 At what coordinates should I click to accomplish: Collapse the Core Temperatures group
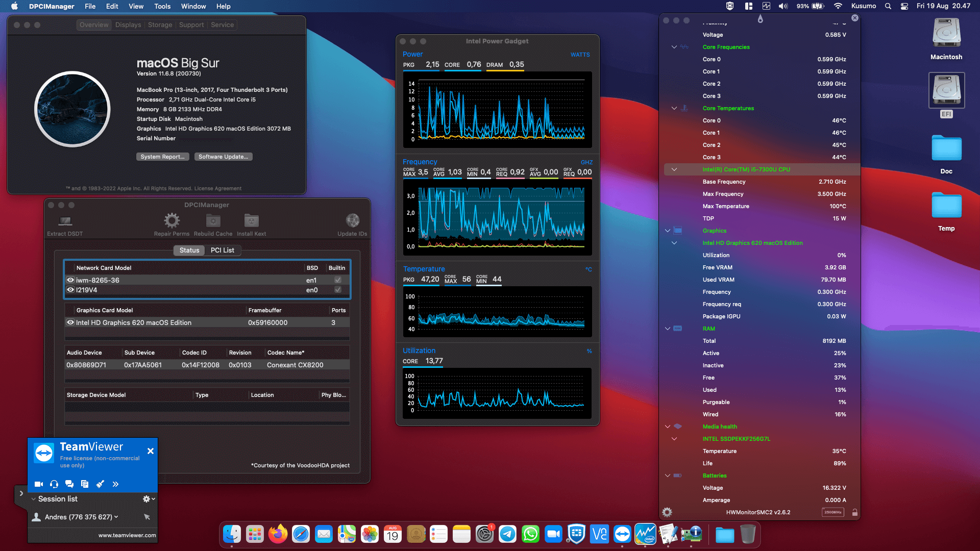point(674,108)
